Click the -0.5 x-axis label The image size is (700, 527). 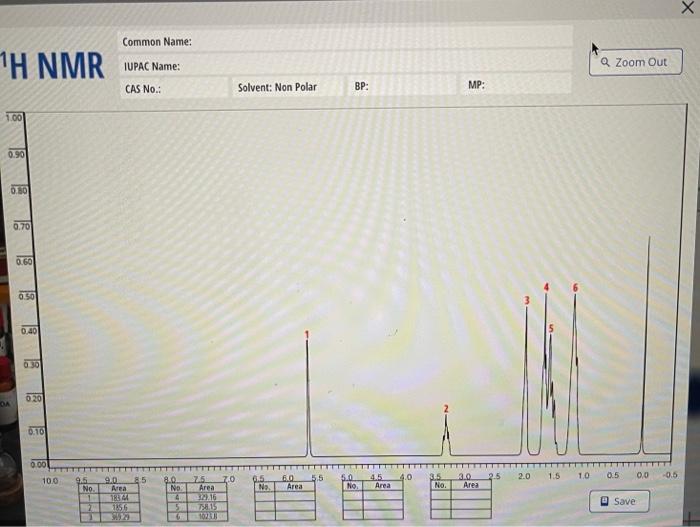coord(670,475)
